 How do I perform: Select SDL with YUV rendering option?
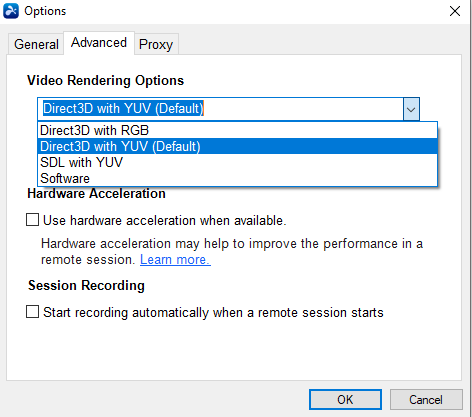tap(237, 162)
